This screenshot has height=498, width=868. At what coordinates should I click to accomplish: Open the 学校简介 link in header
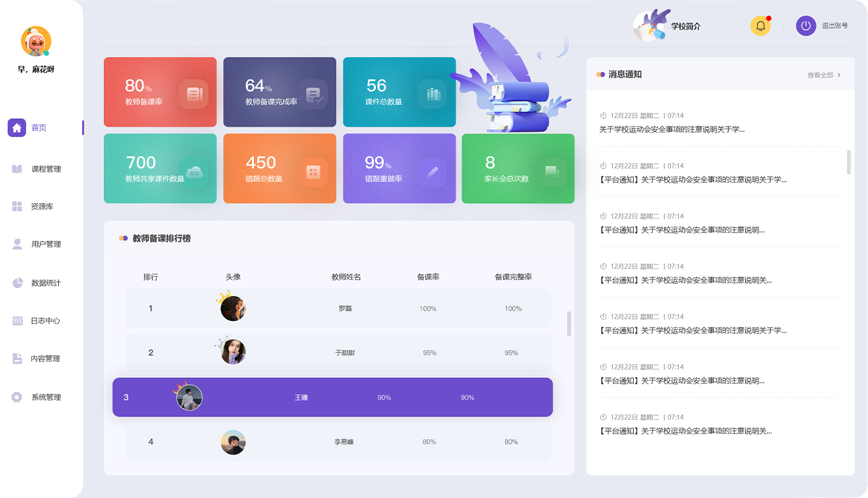coord(685,27)
